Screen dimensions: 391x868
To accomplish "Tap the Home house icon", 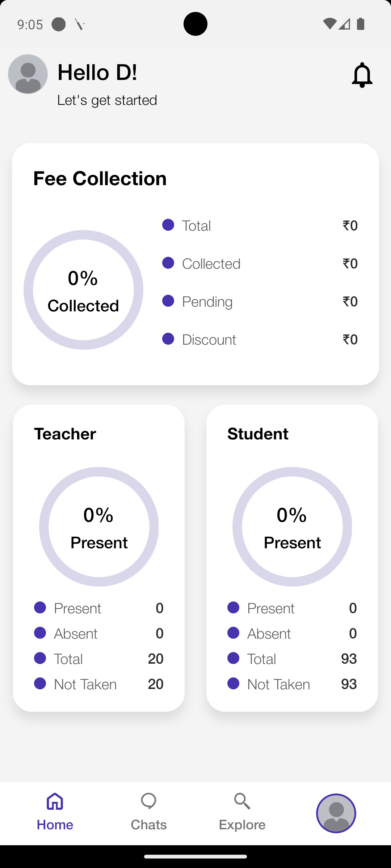I will (x=55, y=801).
